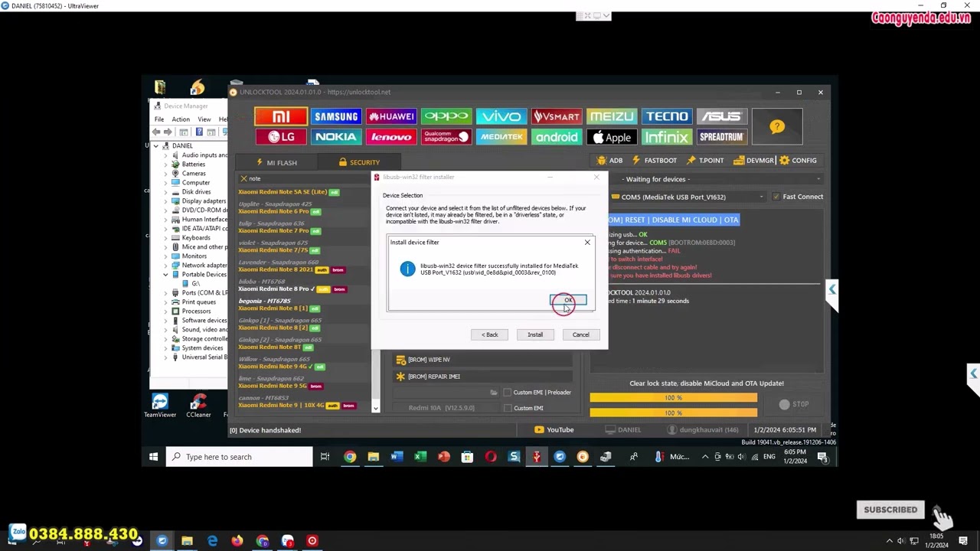Select the ASUS brand logo
This screenshot has height=551, width=980.
click(722, 116)
